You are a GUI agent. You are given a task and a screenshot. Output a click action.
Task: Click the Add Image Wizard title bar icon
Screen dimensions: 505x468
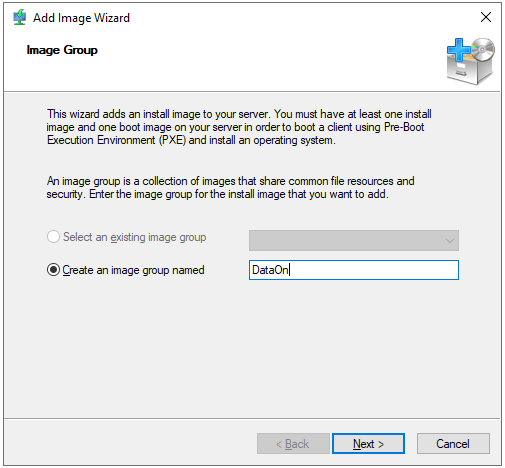(x=19, y=17)
